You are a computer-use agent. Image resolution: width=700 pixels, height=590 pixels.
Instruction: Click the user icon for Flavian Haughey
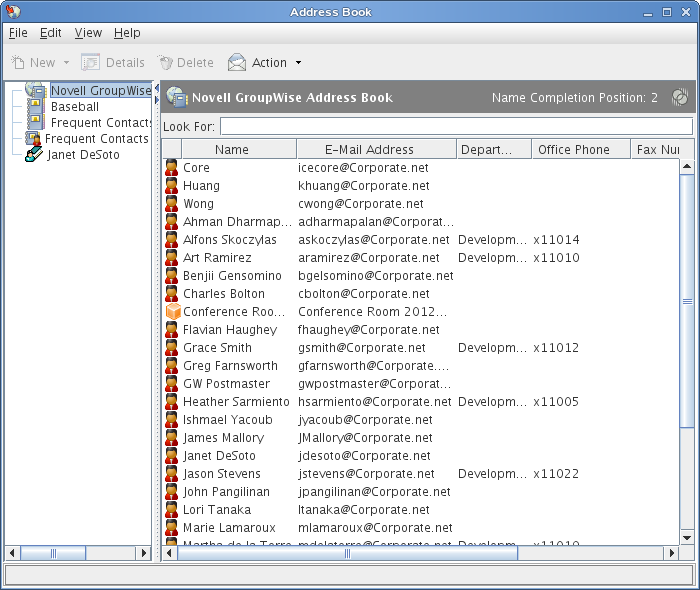click(x=171, y=329)
